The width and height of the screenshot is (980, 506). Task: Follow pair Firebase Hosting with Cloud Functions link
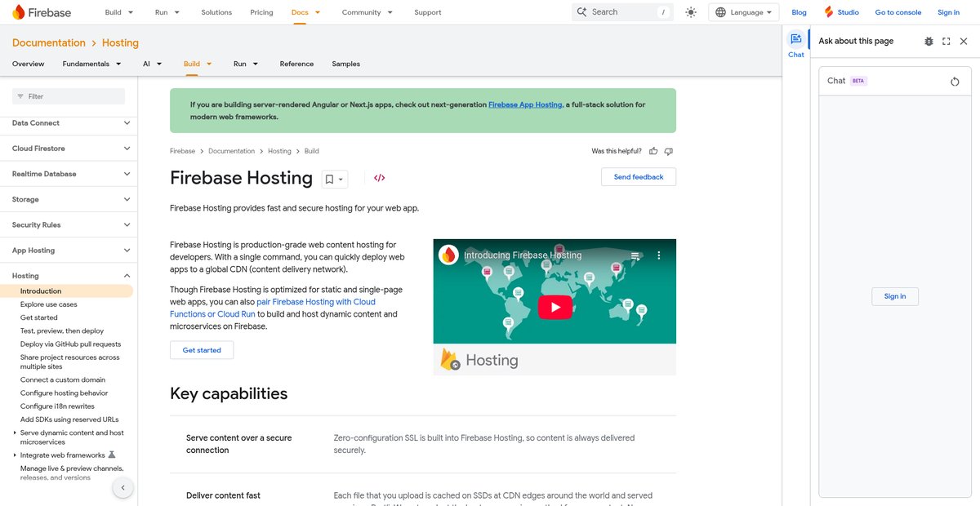click(273, 308)
